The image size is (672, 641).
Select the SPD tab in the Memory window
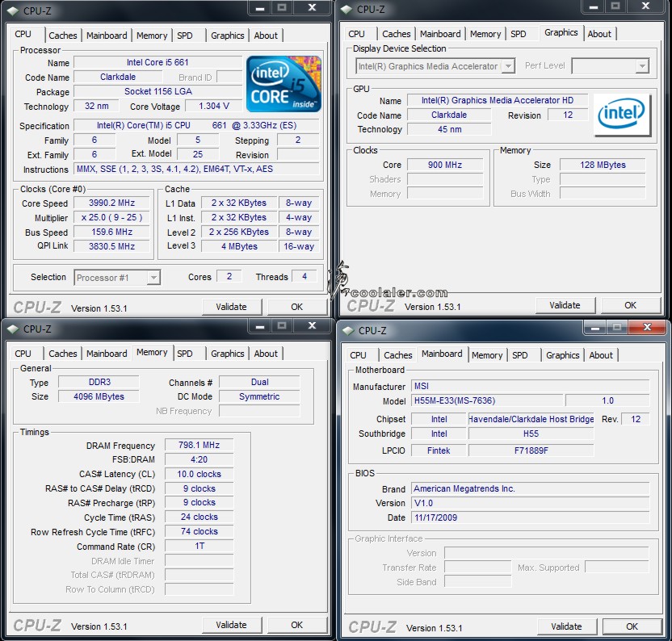(x=185, y=354)
